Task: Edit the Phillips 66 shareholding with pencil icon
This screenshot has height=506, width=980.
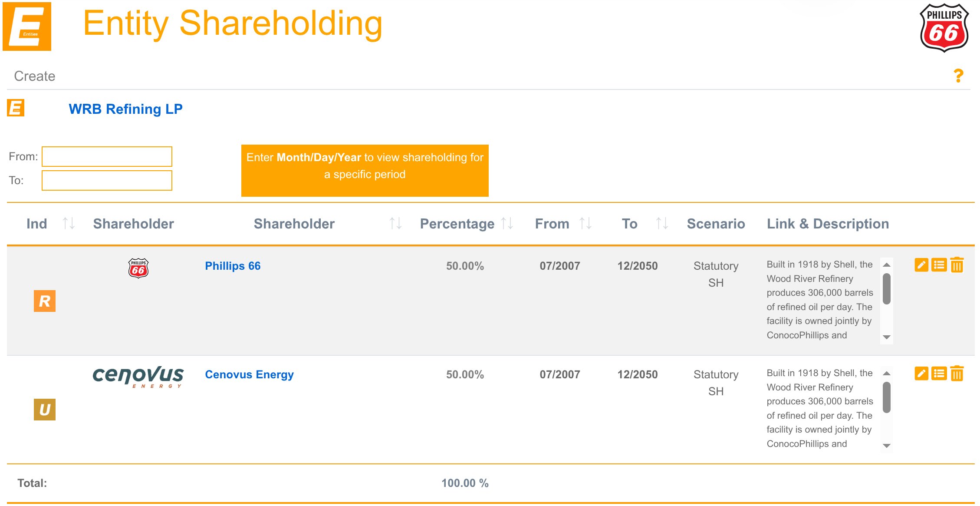Action: [x=921, y=265]
